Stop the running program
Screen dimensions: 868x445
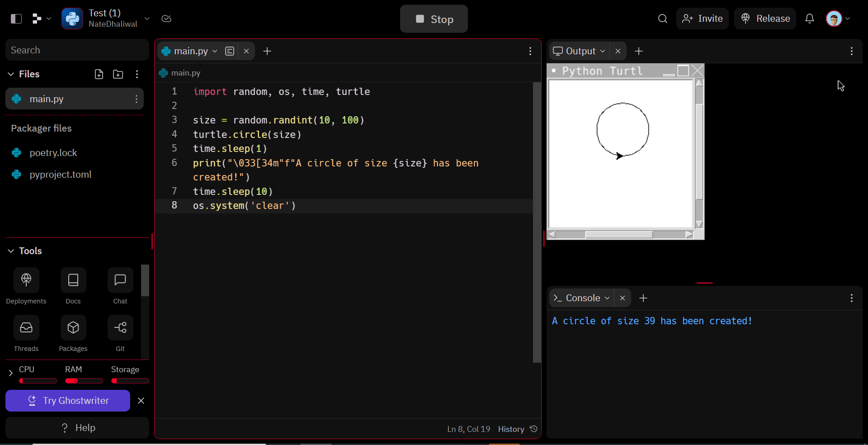coord(434,19)
